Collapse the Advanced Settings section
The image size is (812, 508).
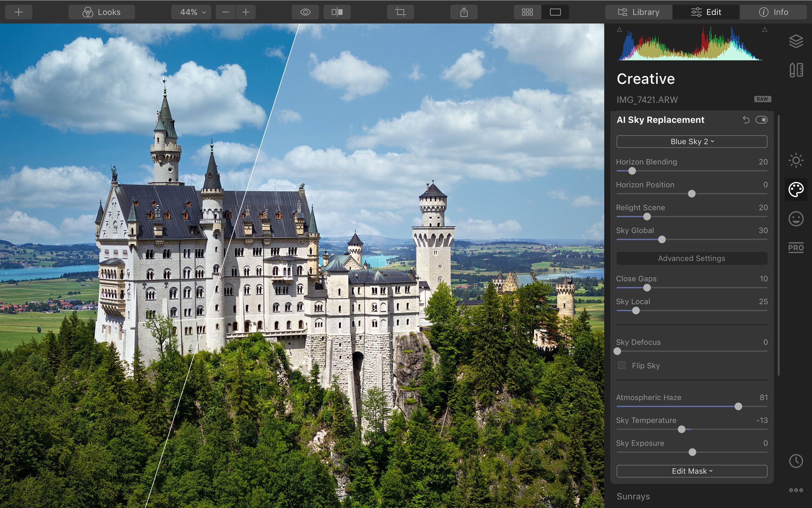pyautogui.click(x=691, y=258)
